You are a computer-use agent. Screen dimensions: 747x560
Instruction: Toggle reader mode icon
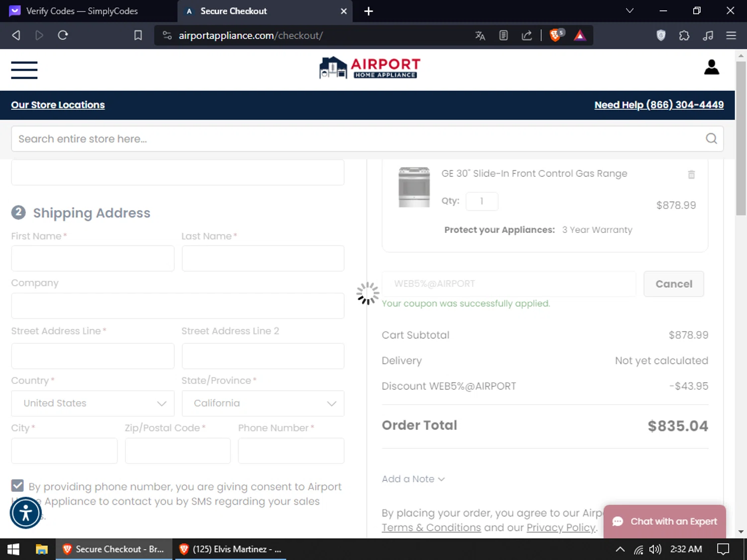(x=503, y=35)
